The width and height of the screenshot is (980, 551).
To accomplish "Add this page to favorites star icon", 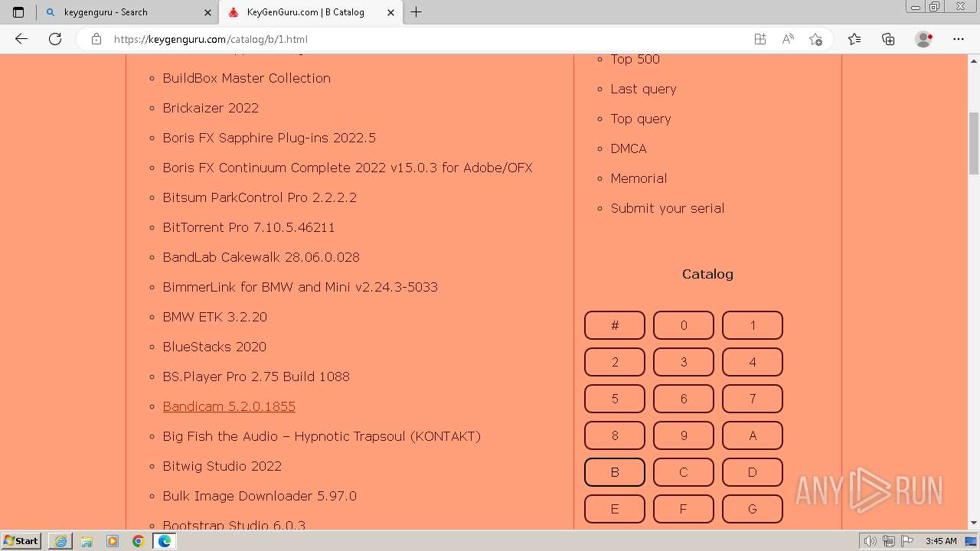I will [x=815, y=39].
